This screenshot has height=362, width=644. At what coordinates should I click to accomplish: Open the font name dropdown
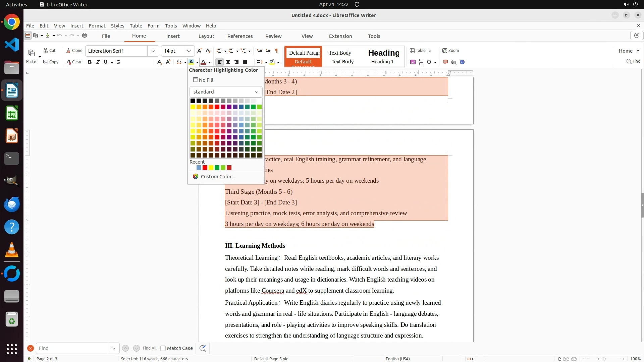(153, 51)
